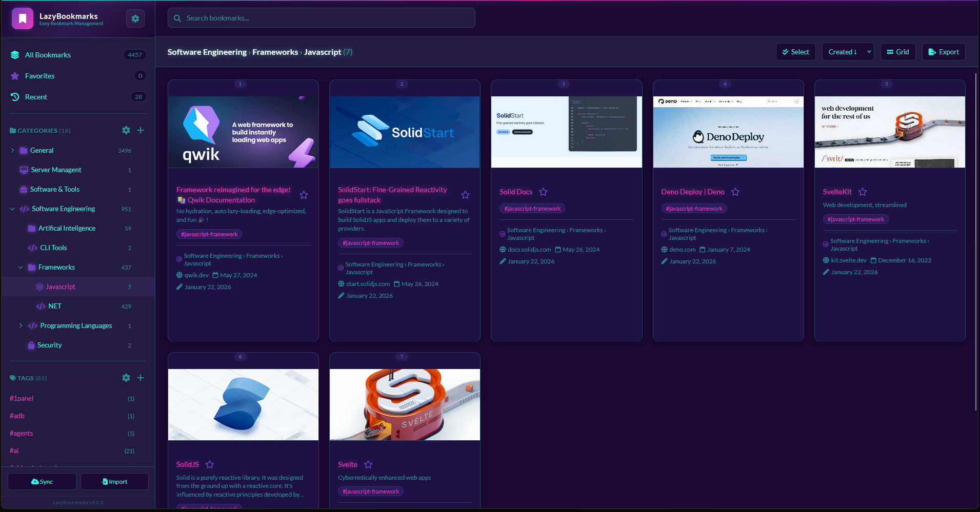The height and width of the screenshot is (512, 980).
Task: Open settings gear next to LazyBookmarks logo
Action: click(x=135, y=18)
